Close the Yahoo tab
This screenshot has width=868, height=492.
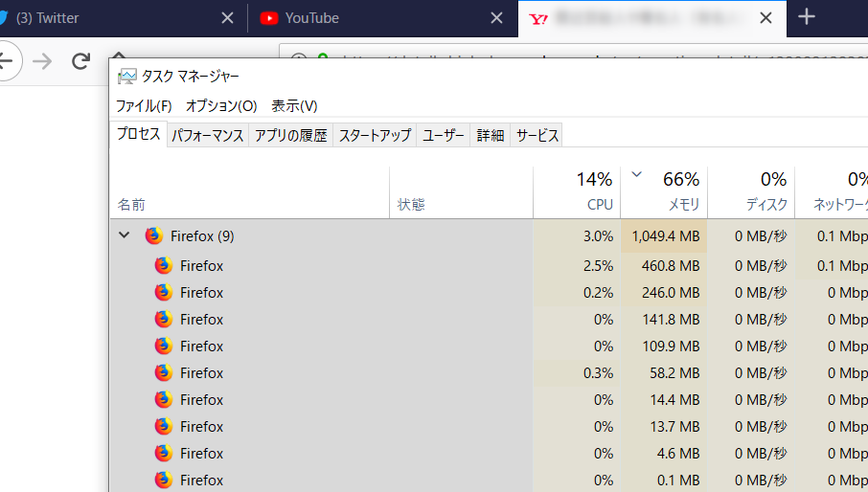(x=765, y=18)
